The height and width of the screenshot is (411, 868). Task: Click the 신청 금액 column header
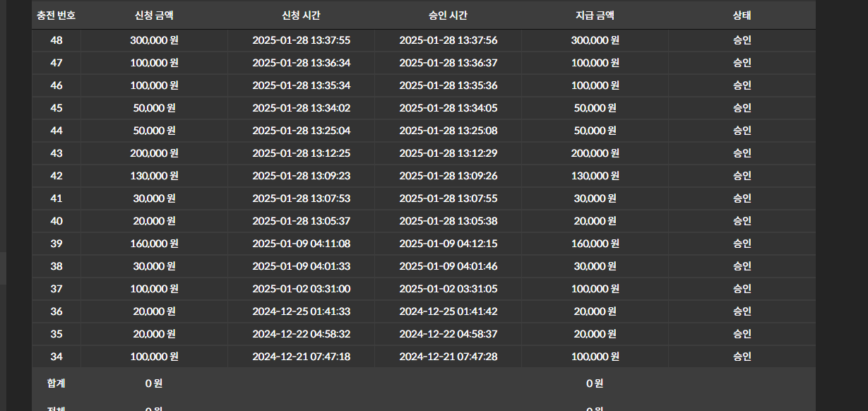(x=154, y=16)
